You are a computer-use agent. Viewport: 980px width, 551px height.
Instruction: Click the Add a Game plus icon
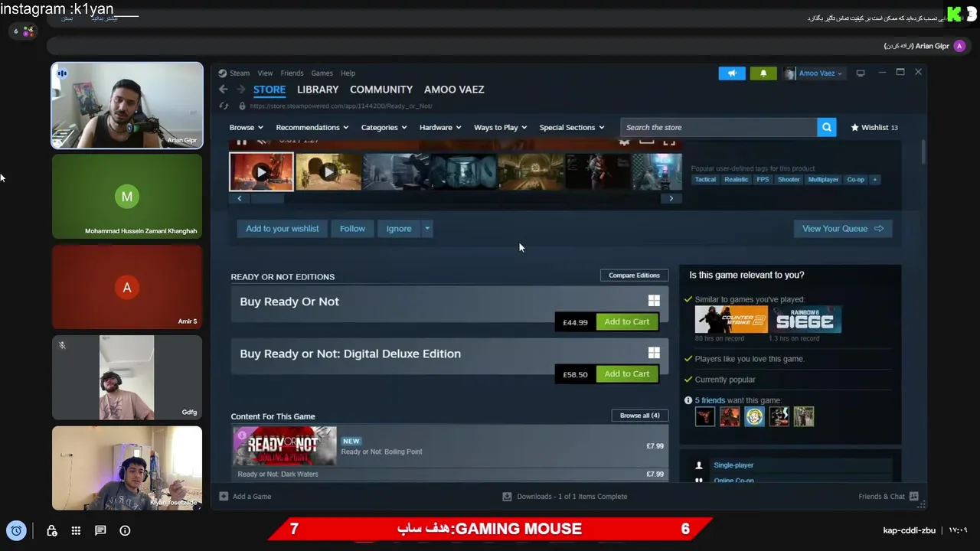pyautogui.click(x=224, y=496)
